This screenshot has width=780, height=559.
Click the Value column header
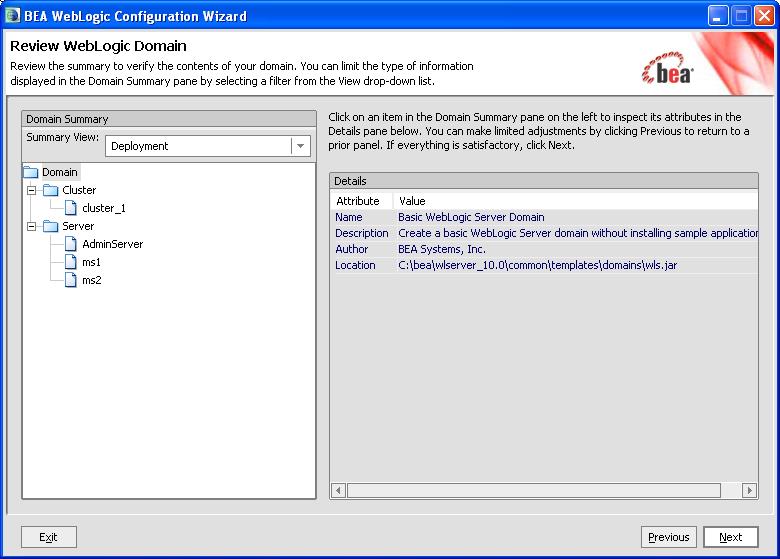(x=576, y=201)
